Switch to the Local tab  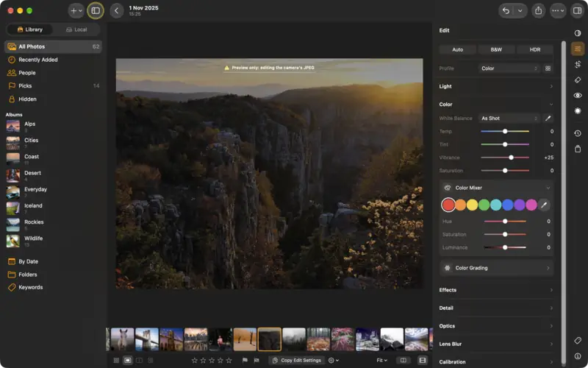click(x=76, y=29)
